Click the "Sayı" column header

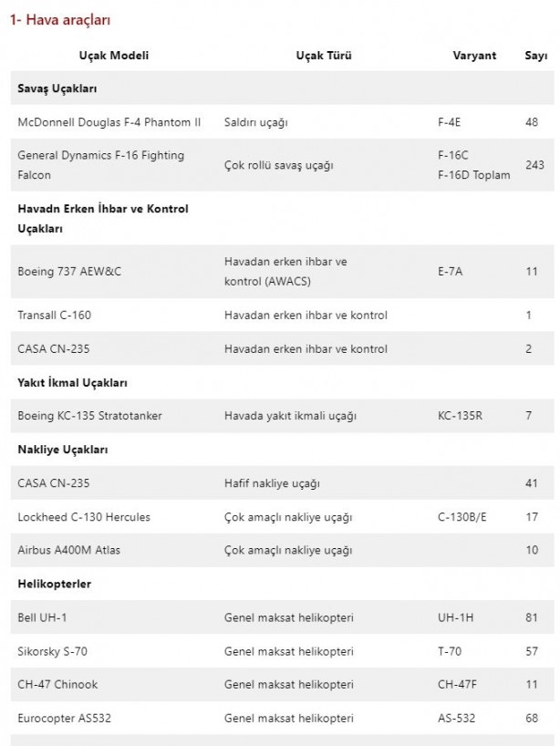click(535, 56)
